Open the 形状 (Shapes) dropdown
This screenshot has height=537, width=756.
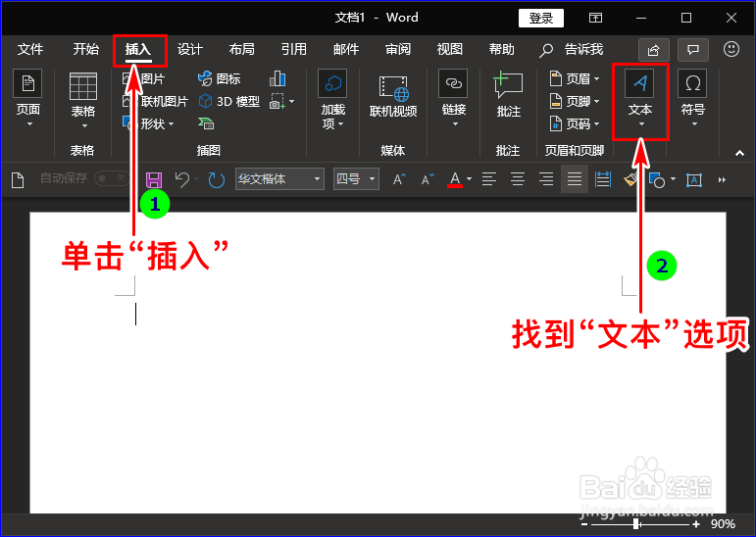[x=148, y=123]
